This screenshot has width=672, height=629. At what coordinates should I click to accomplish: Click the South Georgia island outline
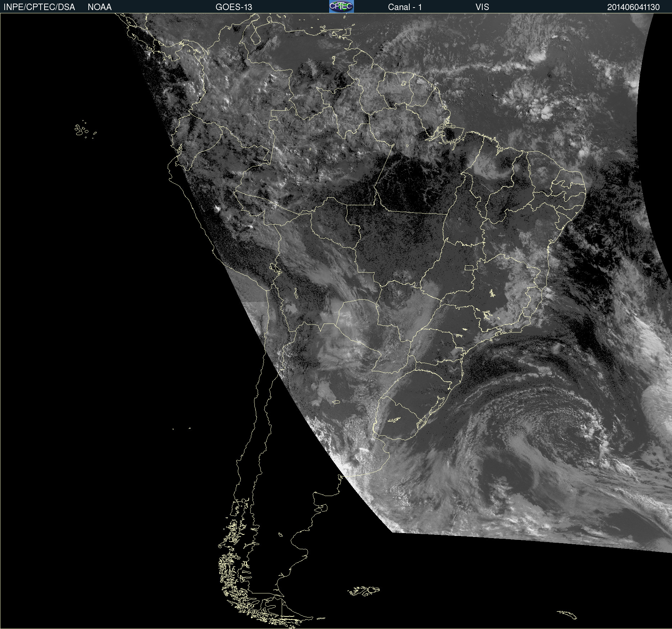tap(567, 614)
